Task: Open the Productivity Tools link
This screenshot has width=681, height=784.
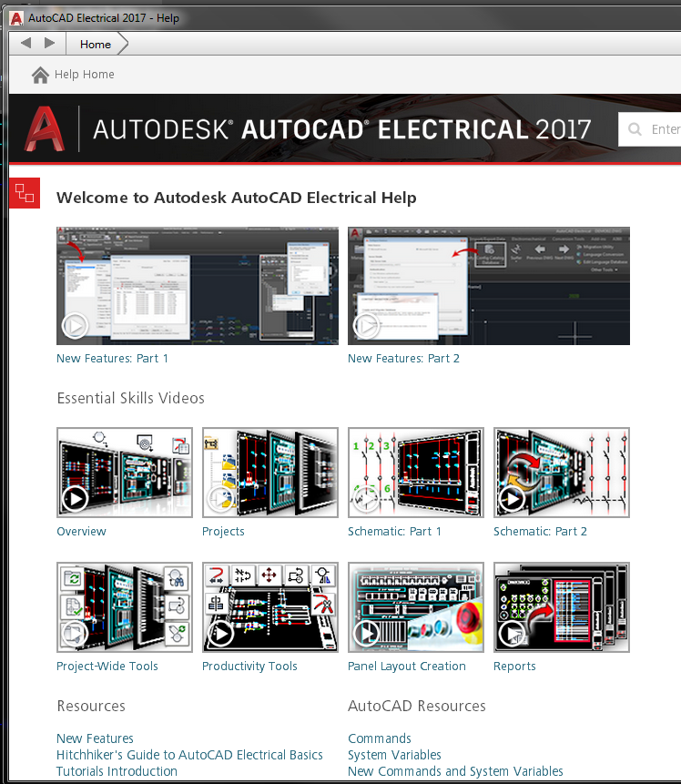Action: [249, 666]
